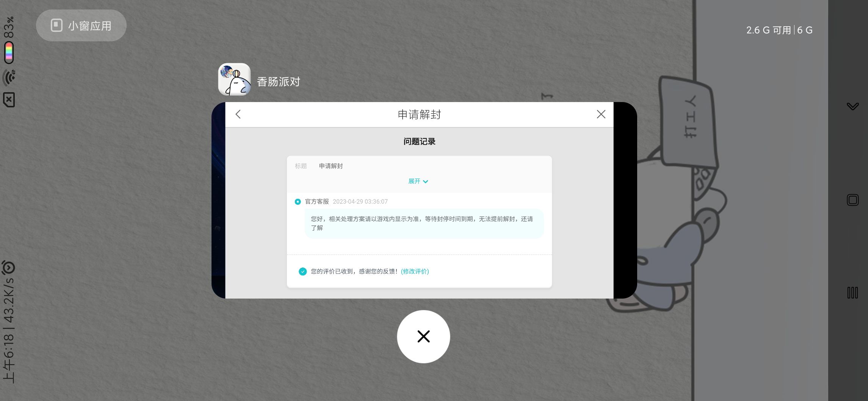This screenshot has height=401, width=868.
Task: Tap the 香肠派对 app name label
Action: 279,82
